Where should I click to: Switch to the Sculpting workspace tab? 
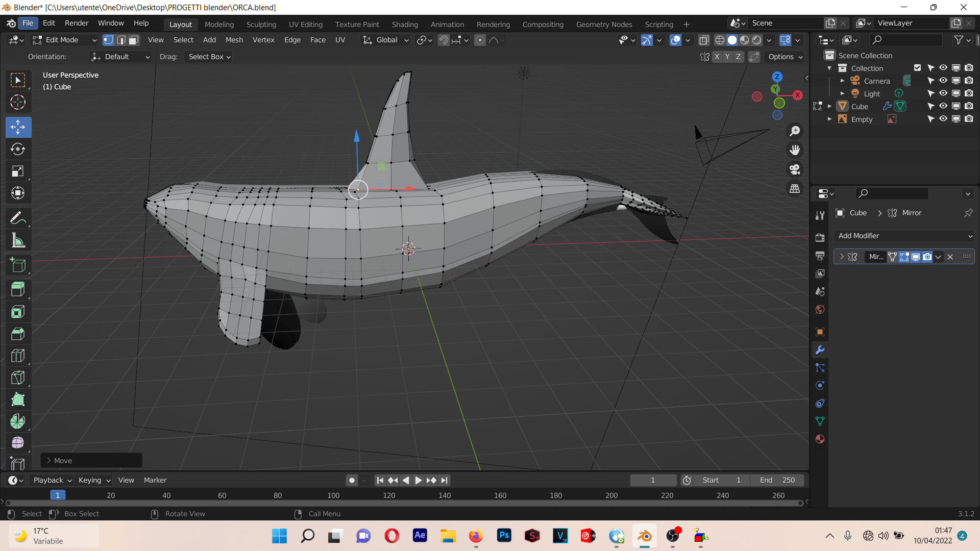point(261,24)
